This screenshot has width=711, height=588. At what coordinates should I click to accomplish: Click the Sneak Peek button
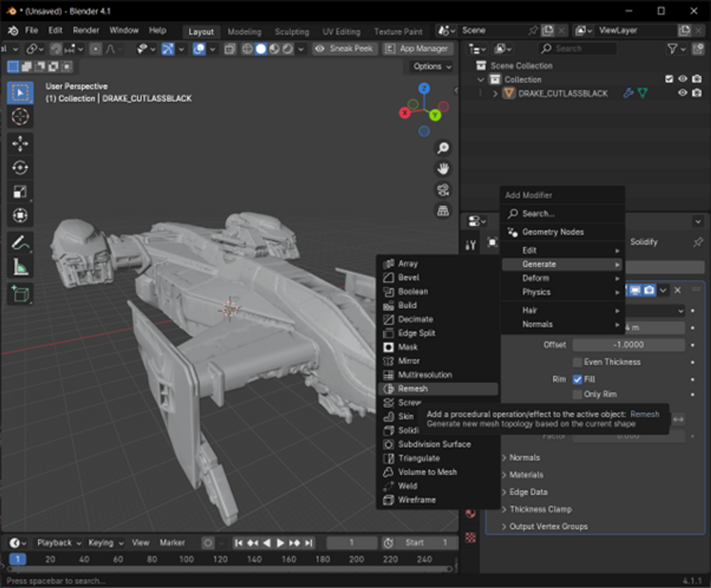344,49
